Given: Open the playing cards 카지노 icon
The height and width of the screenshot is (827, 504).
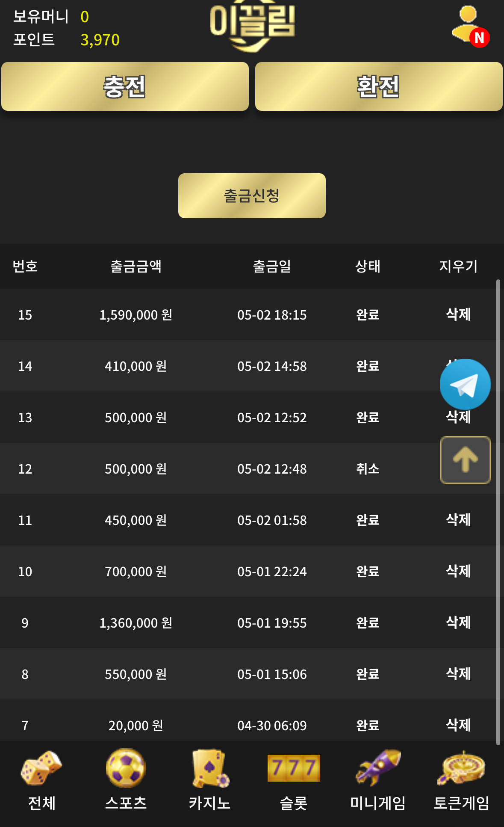Looking at the screenshot, I should [210, 768].
